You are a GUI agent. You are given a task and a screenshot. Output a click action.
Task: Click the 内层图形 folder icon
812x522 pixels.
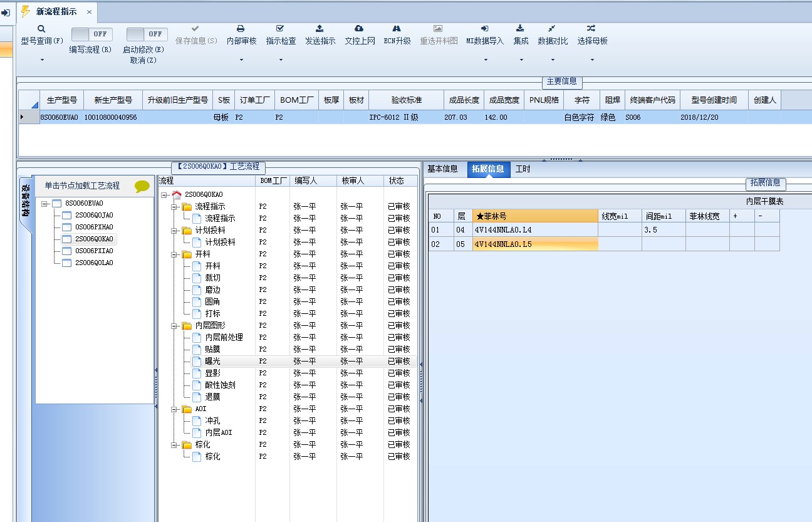[187, 326]
